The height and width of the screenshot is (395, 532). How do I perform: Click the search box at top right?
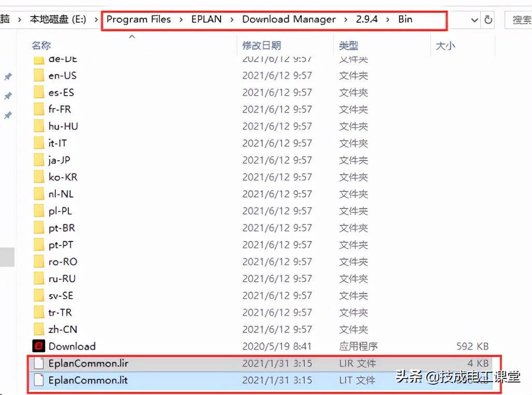click(x=519, y=20)
